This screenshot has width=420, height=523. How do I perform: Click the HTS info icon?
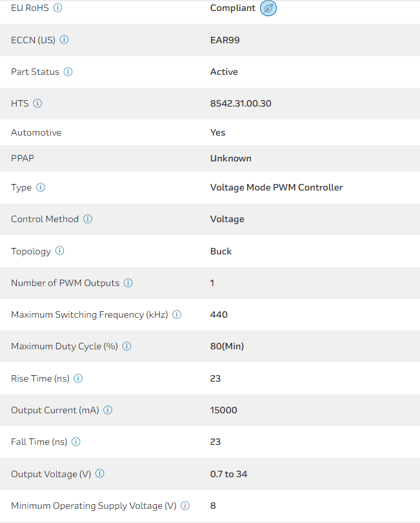pyautogui.click(x=37, y=103)
